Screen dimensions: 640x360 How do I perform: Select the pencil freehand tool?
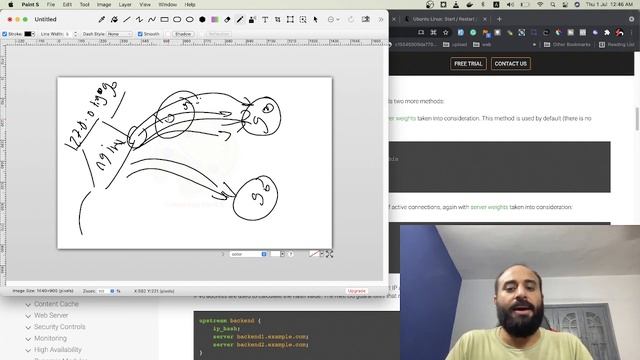point(240,19)
